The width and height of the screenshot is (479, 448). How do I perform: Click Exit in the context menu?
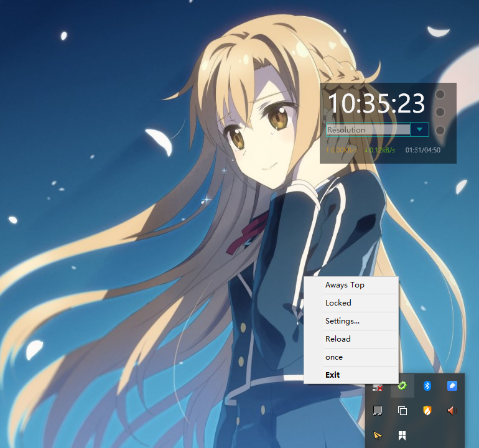point(351,375)
